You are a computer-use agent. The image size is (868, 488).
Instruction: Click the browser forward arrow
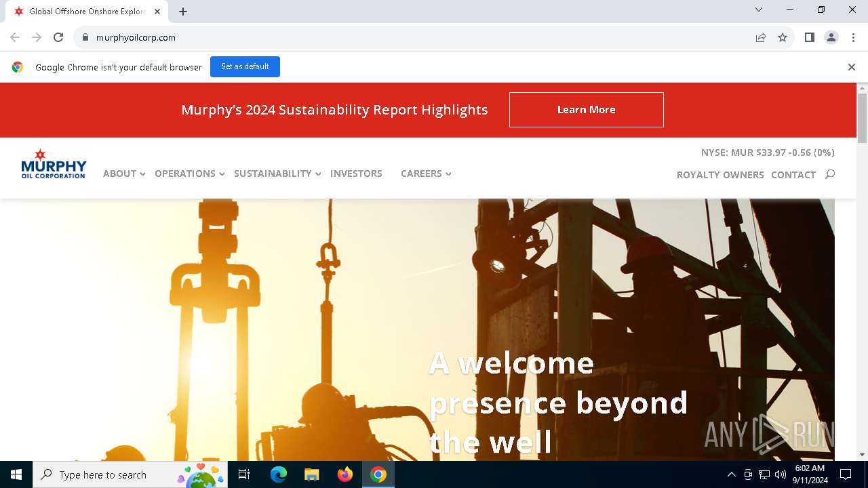point(37,37)
